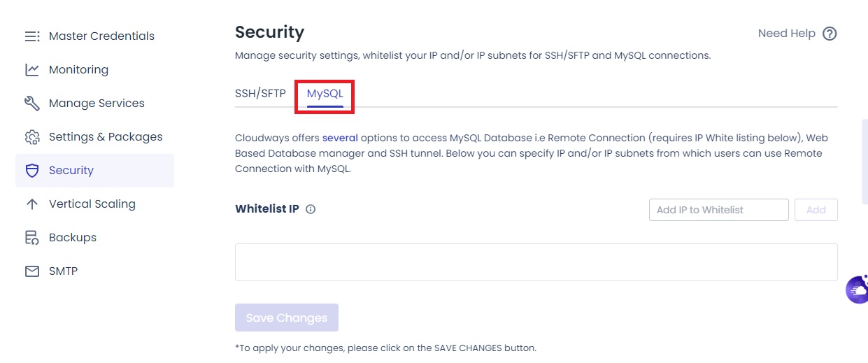The height and width of the screenshot is (363, 868).
Task: Click the Manage Services wrench icon
Action: pos(32,104)
